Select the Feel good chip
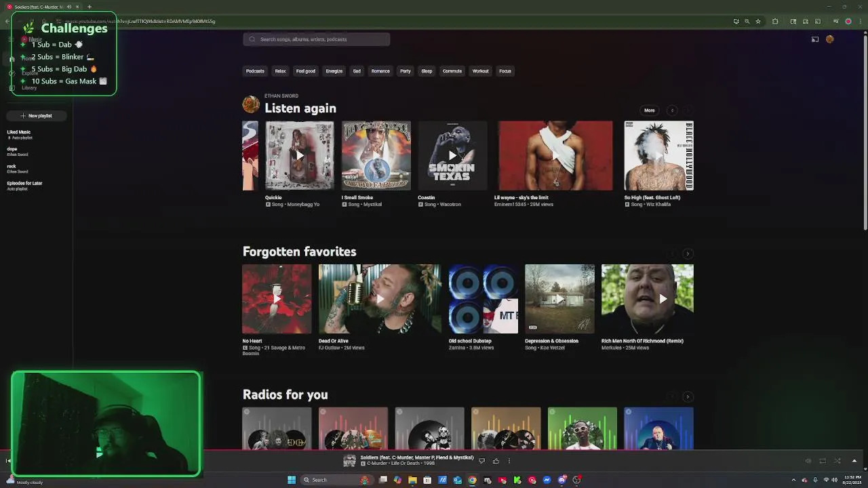The height and width of the screenshot is (488, 868). tap(305, 71)
